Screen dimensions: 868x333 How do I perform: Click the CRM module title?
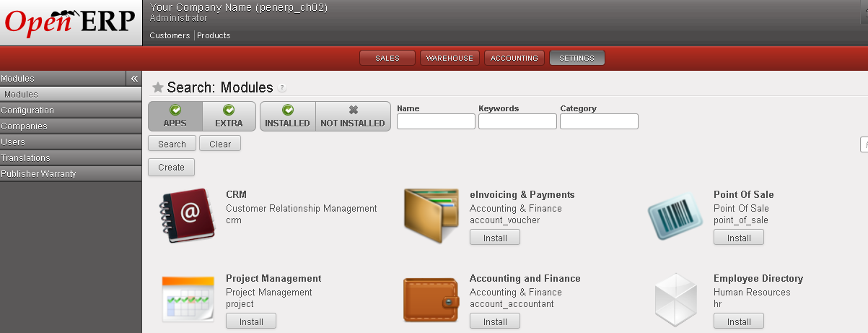point(236,194)
